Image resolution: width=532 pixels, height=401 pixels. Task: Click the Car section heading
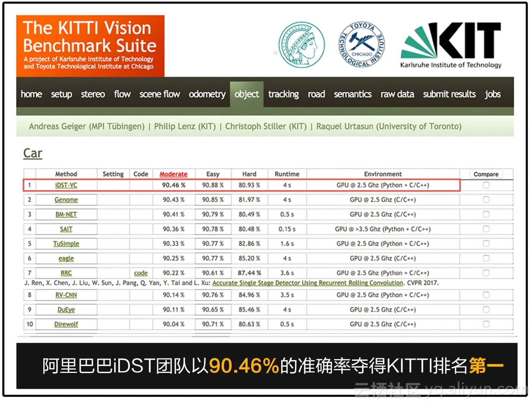33,153
